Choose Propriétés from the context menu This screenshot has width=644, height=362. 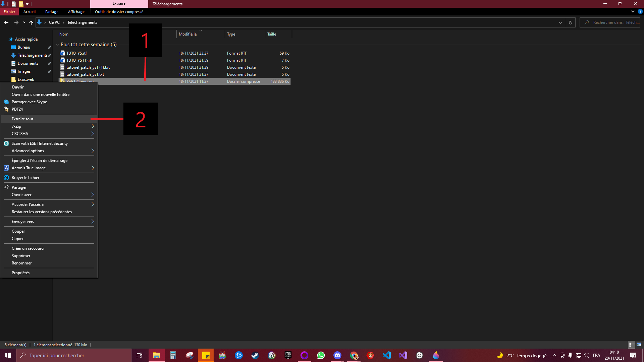(x=20, y=273)
